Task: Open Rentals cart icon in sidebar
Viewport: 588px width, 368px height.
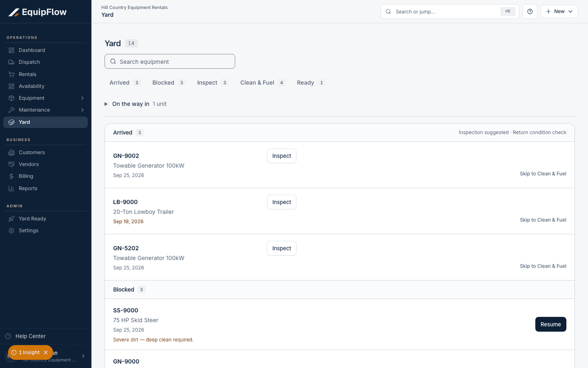Action: pyautogui.click(x=11, y=74)
